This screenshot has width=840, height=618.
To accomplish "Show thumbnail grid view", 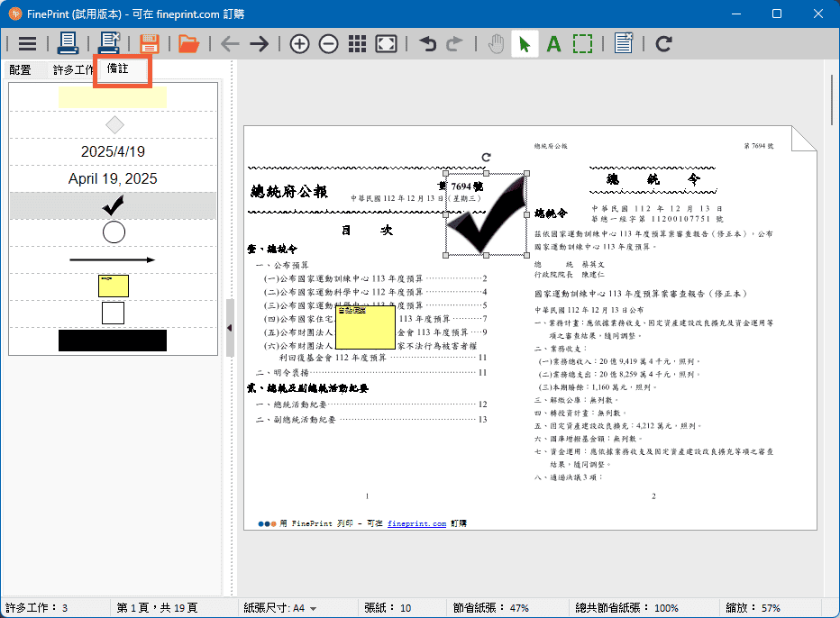I will [357, 43].
